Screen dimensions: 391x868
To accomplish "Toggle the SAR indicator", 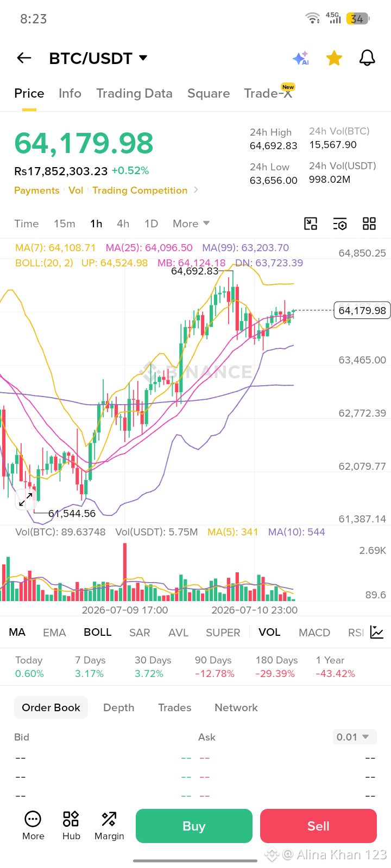I will [140, 633].
